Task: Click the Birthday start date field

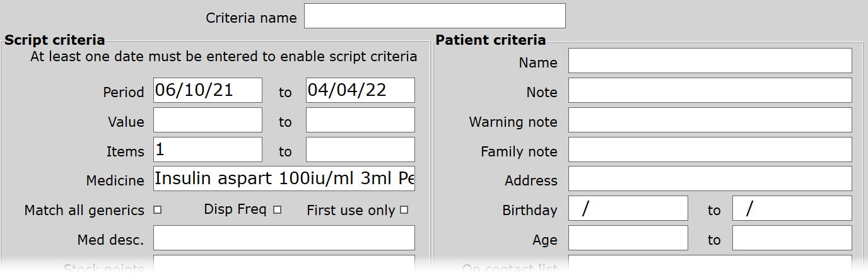Action: [628, 208]
